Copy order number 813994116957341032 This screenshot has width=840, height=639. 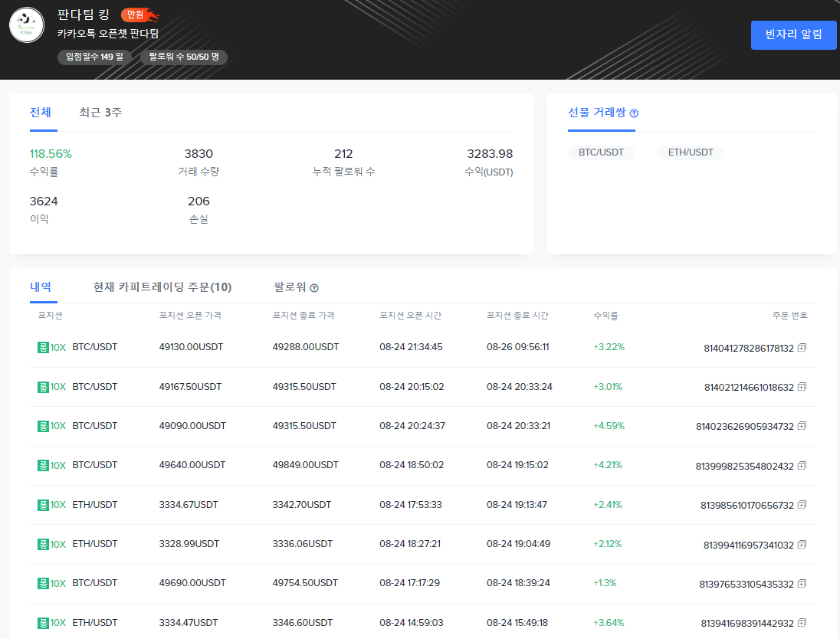pos(802,544)
